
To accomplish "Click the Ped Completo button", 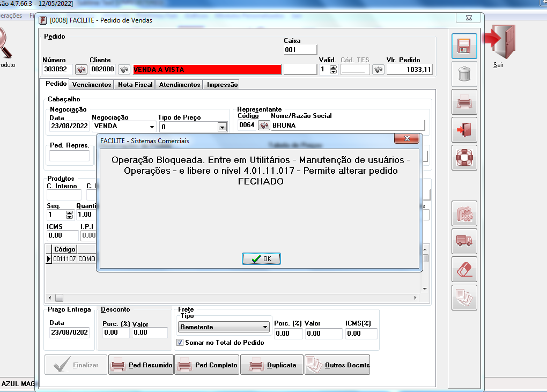I will (207, 365).
